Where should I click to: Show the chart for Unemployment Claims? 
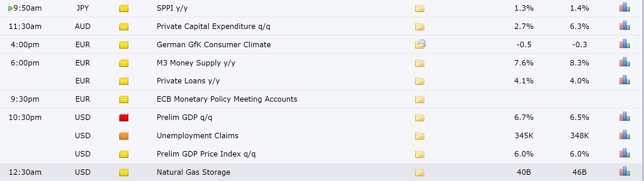point(624,135)
